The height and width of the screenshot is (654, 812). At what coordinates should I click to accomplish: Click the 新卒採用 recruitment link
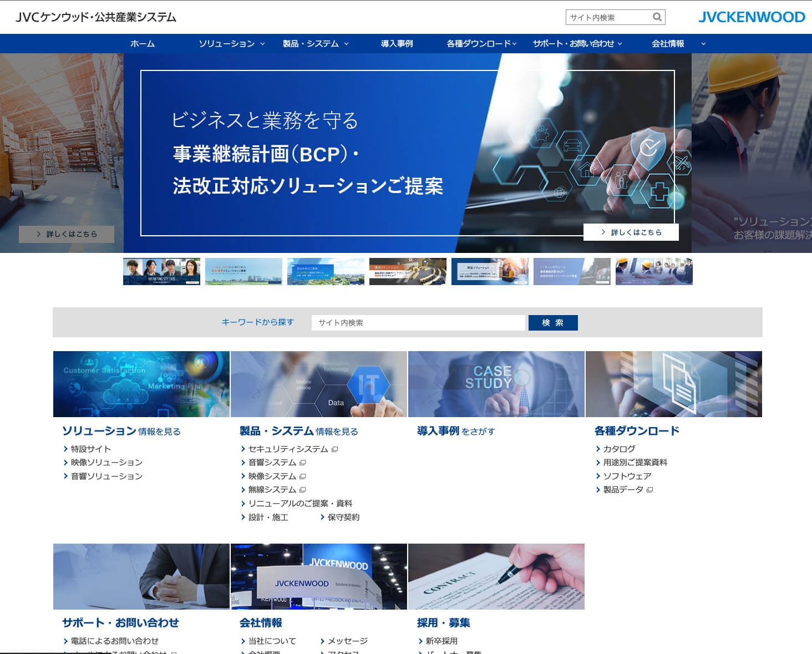point(443,641)
